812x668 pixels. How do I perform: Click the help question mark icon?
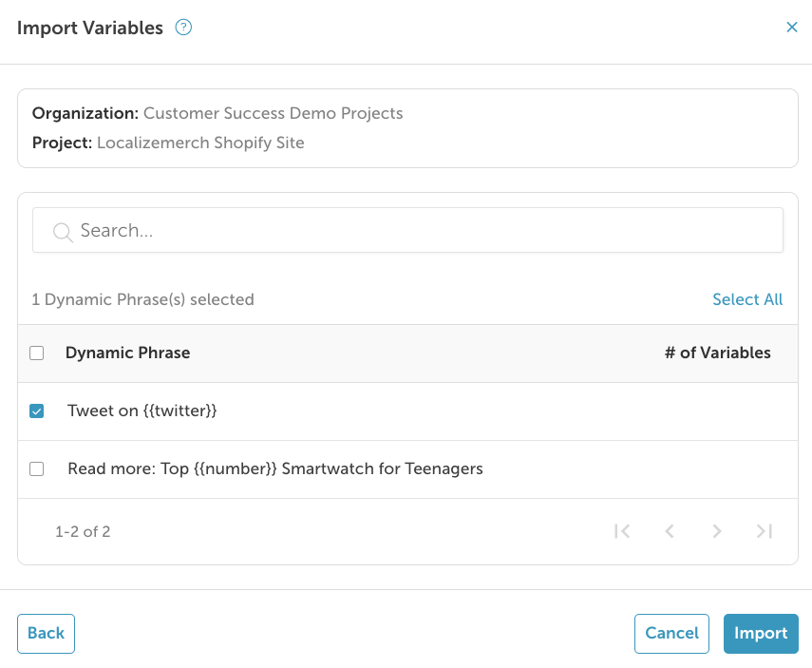(184, 28)
